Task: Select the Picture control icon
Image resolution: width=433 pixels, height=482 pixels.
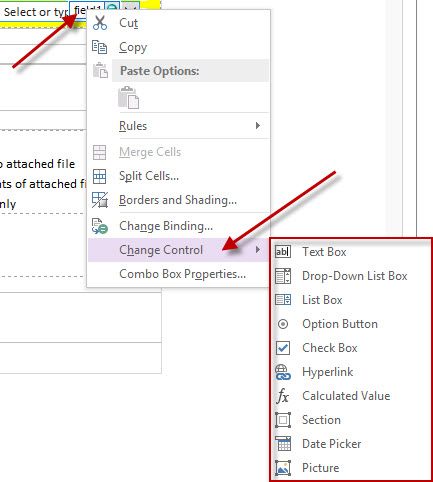Action: point(283,468)
